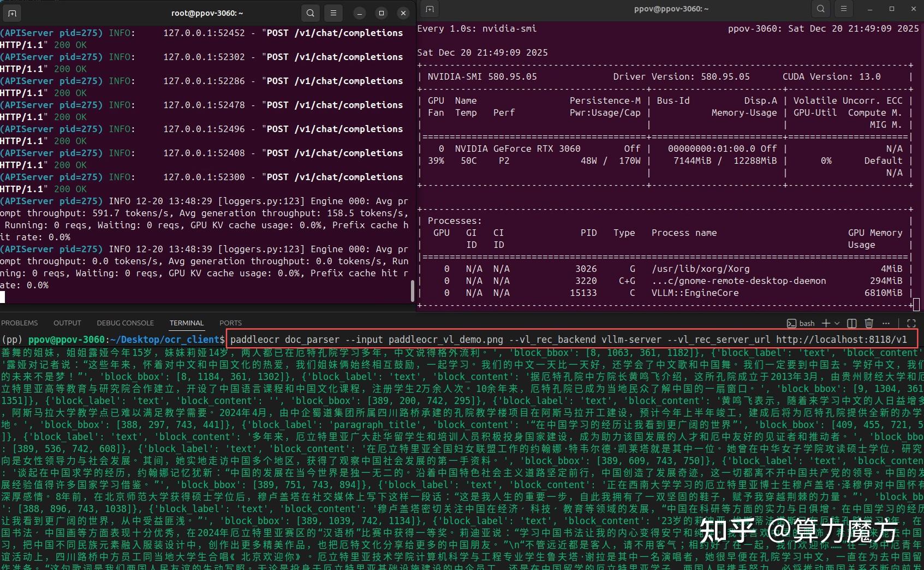Open the http://localhost:8118/v1 URL
The image size is (924, 570).
pyautogui.click(x=842, y=340)
